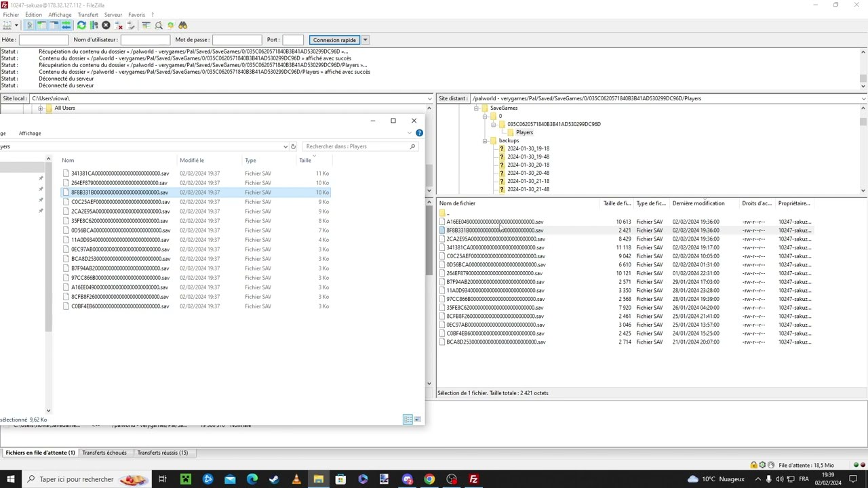Open the Microsoft Edge taskbar icon
The height and width of the screenshot is (488, 868).
click(x=252, y=479)
